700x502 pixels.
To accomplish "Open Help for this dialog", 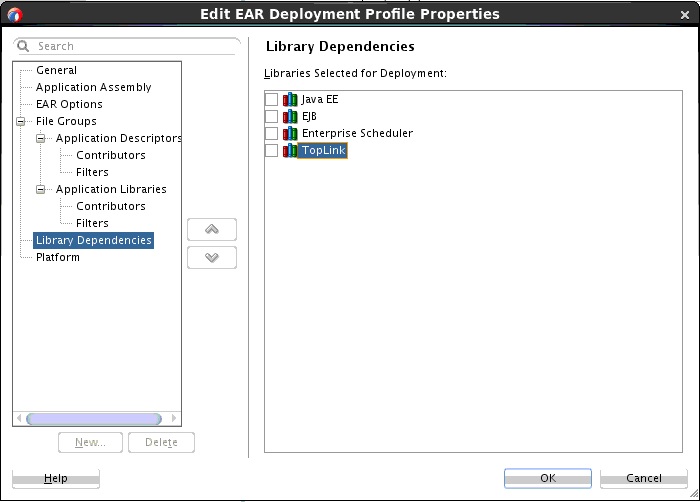I will coord(56,478).
